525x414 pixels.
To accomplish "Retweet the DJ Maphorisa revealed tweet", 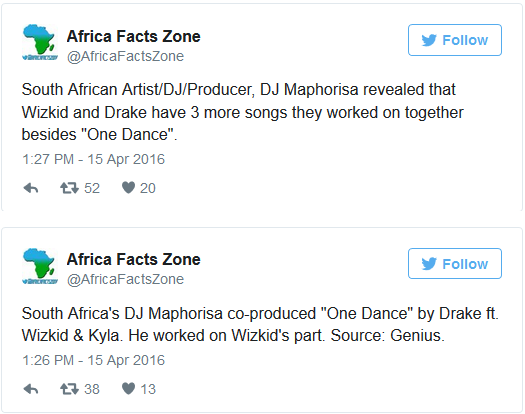I will point(69,188).
